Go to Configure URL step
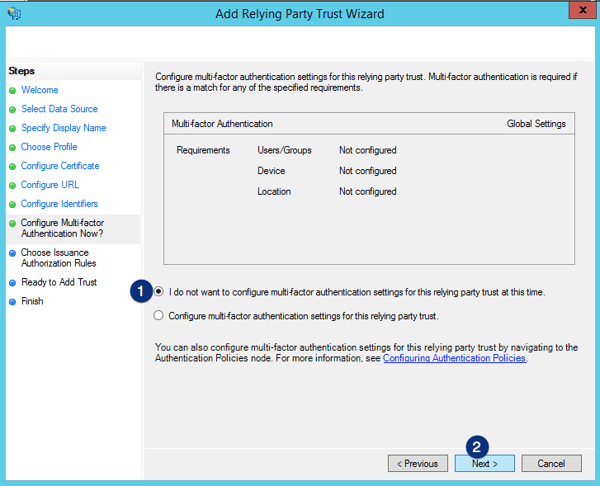Screen dimensions: 600x486 (x=50, y=184)
